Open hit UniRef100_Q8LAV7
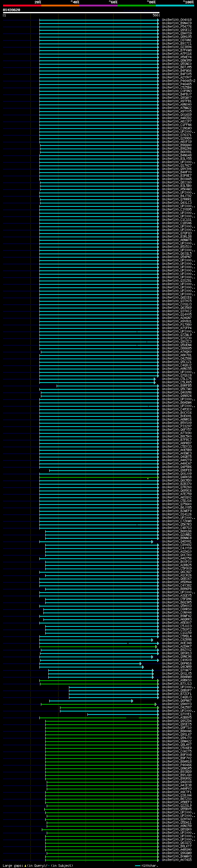This screenshot has width=197, height=868. coord(177,745)
